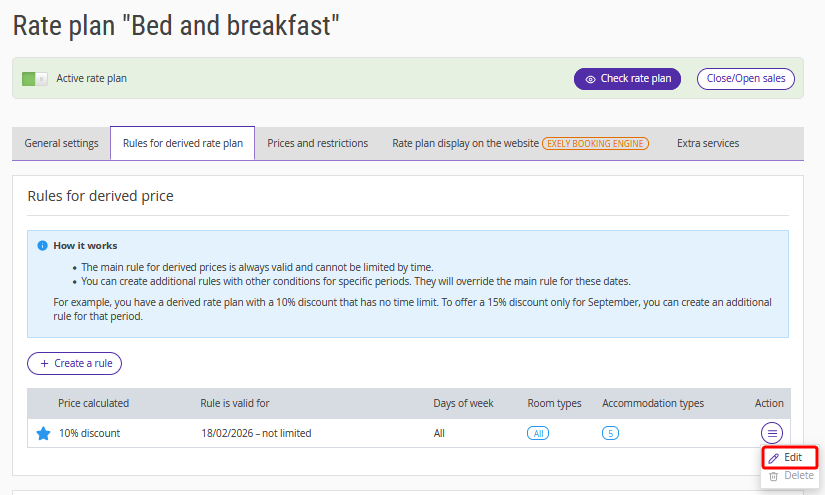825x495 pixels.
Task: Click the trash icon next to Delete
Action: tap(773, 476)
